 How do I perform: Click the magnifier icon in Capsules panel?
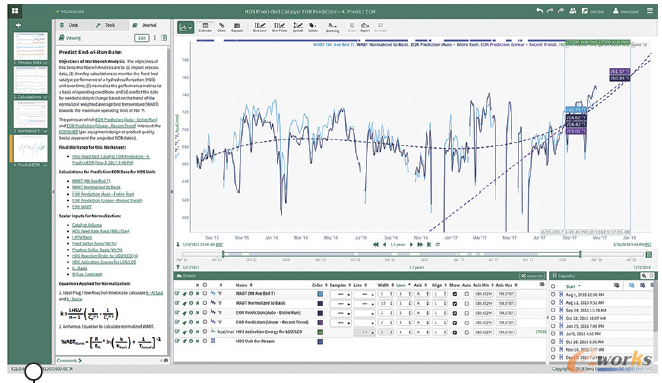(x=644, y=276)
